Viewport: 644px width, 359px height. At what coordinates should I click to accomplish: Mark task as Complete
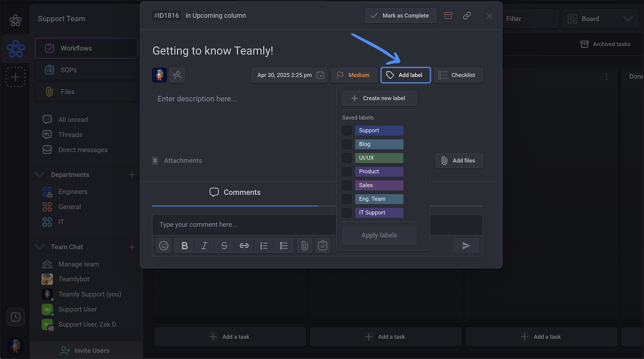[x=401, y=16]
